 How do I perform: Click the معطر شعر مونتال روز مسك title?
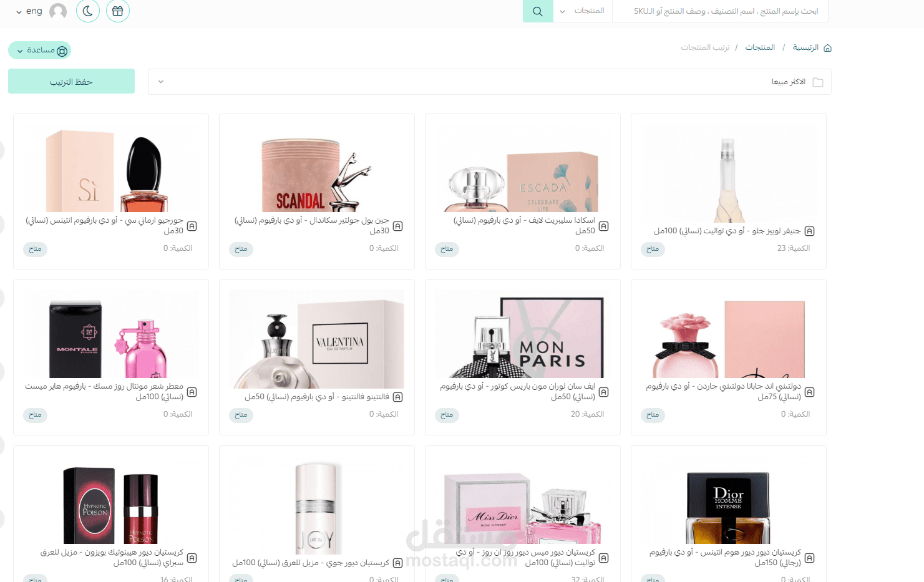104,392
